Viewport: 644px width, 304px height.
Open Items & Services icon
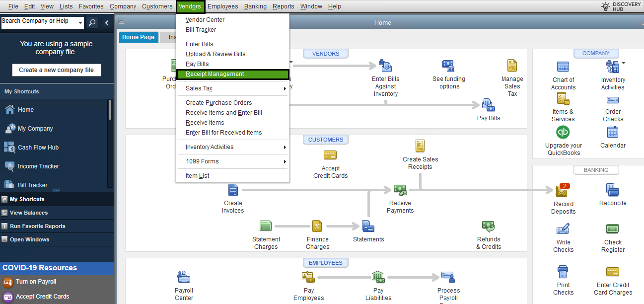[x=563, y=99]
